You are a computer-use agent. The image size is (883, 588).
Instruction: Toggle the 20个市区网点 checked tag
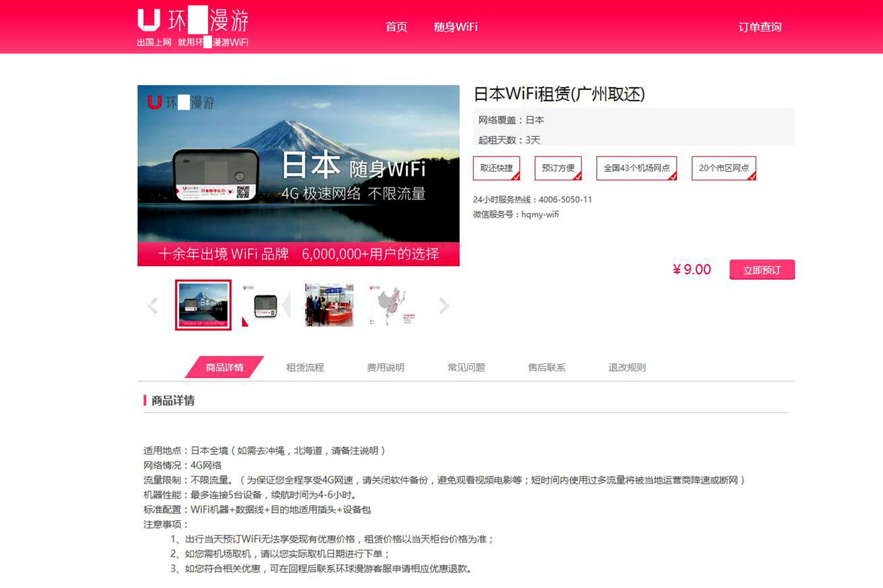[x=724, y=168]
